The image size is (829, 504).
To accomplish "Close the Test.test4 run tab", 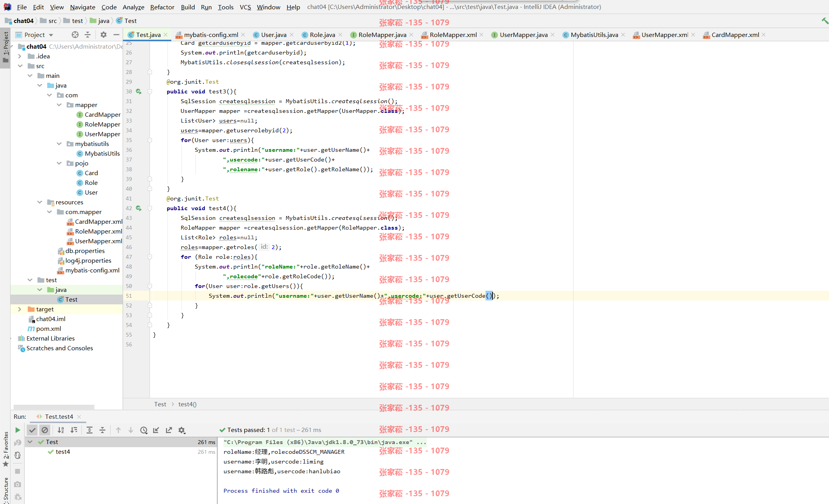I will coord(79,417).
